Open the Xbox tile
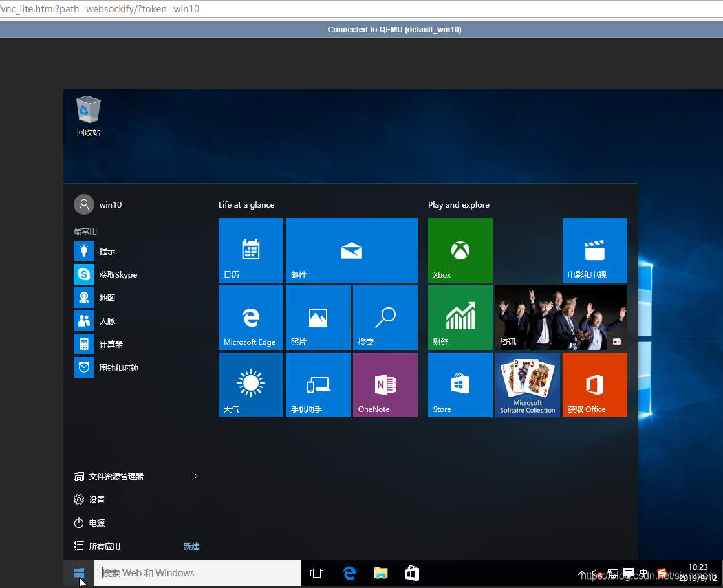Screen dimensions: 723x588 pos(460,250)
